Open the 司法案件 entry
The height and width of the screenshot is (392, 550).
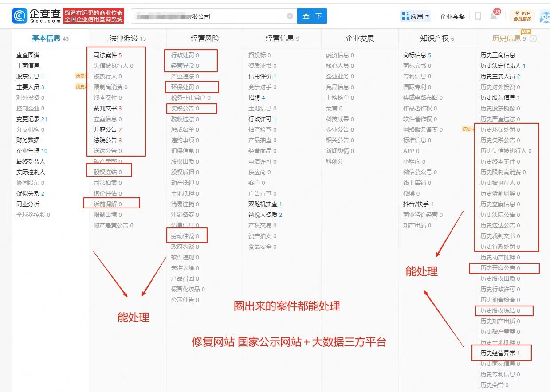pos(105,55)
